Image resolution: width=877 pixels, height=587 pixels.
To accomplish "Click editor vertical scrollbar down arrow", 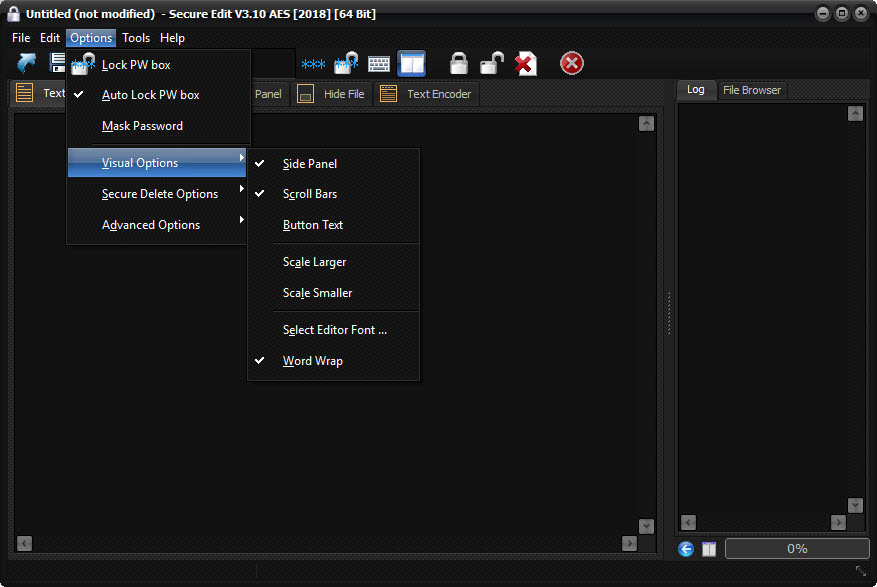I will pyautogui.click(x=646, y=526).
